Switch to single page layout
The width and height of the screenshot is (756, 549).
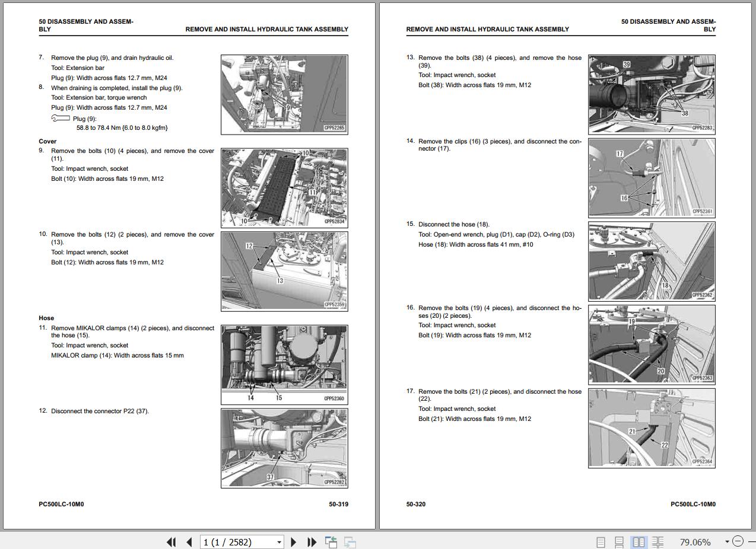click(601, 542)
